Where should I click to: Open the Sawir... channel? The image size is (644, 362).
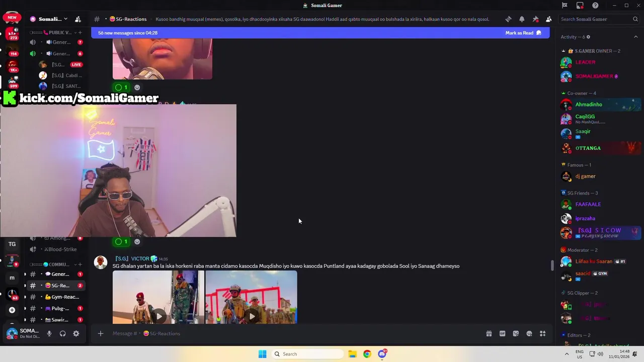(56, 320)
